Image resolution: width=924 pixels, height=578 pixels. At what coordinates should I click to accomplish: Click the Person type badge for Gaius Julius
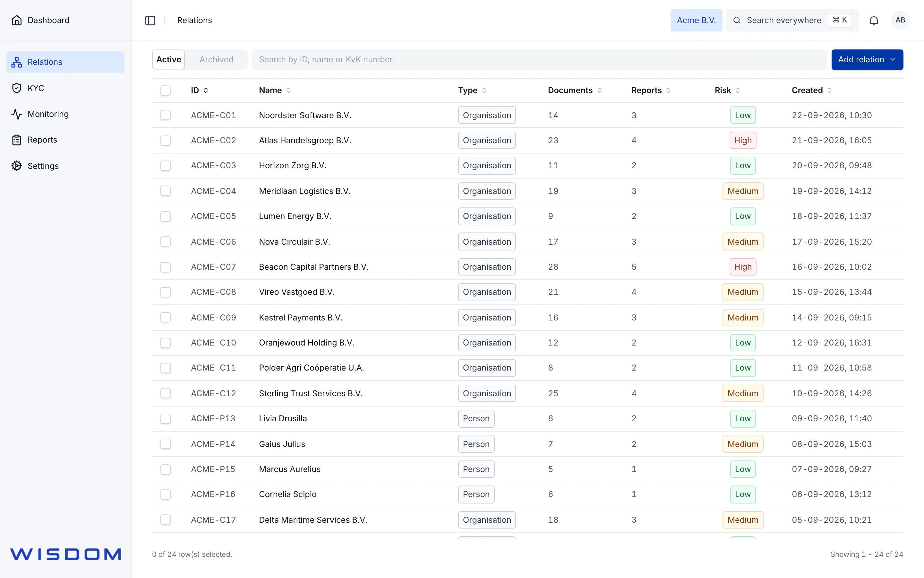[476, 444]
